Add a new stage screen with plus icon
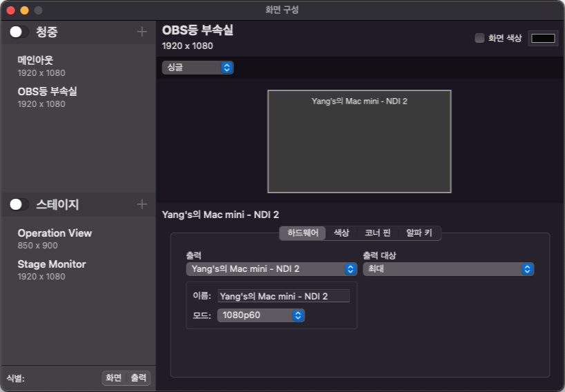 pos(142,204)
